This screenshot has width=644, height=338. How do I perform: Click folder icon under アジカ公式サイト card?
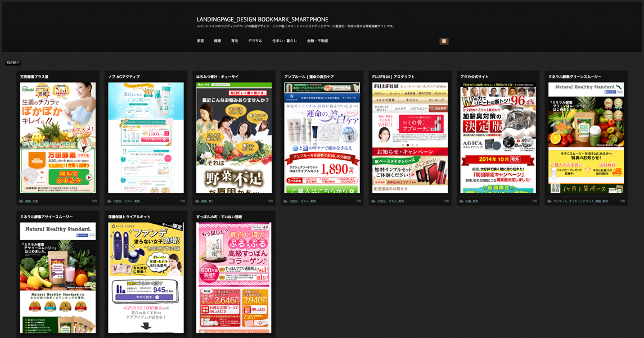click(461, 201)
